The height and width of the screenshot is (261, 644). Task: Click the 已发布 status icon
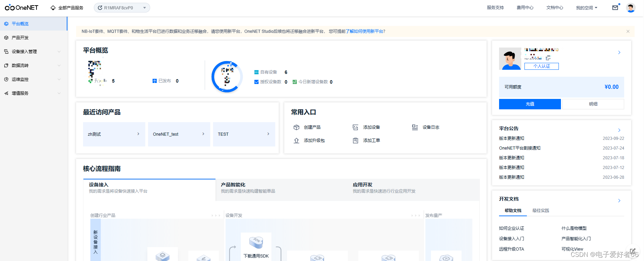point(155,81)
